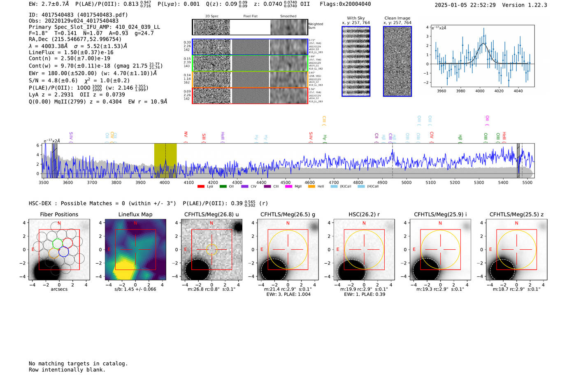The height and width of the screenshot is (392, 576).
Task: Click the blue fiber circle in Fiber Positions
Action: pos(63,252)
